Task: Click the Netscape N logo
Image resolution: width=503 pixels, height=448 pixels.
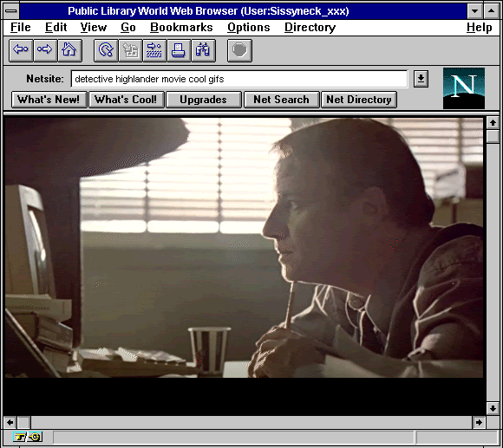Action: tap(464, 88)
